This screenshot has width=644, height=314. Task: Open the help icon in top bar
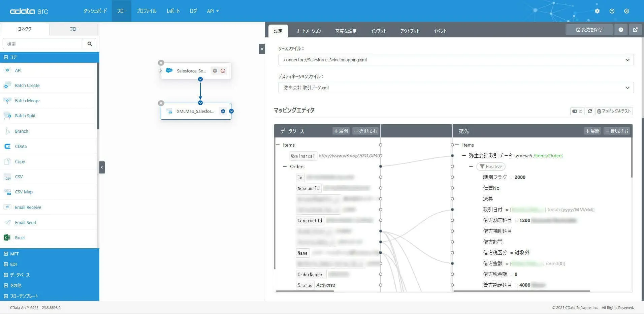612,11
